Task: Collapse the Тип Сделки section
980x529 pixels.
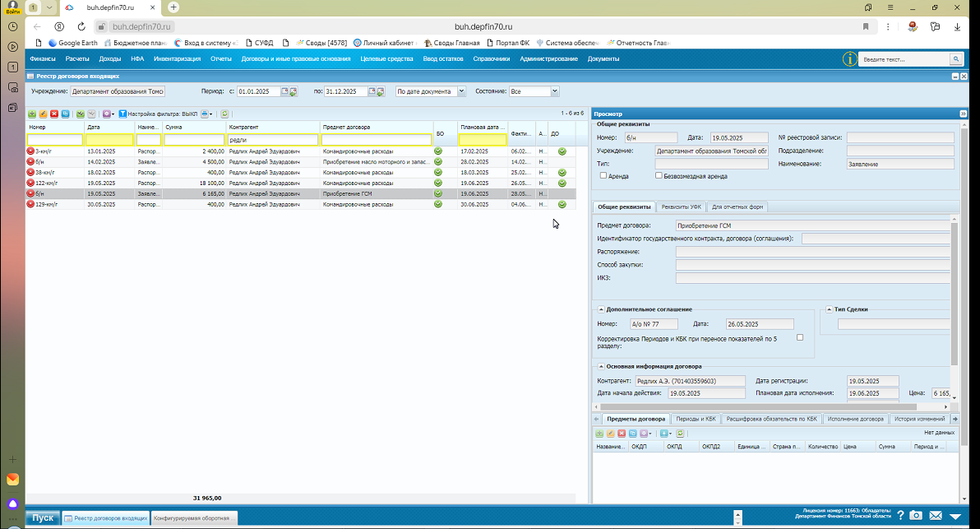Action: [829, 309]
